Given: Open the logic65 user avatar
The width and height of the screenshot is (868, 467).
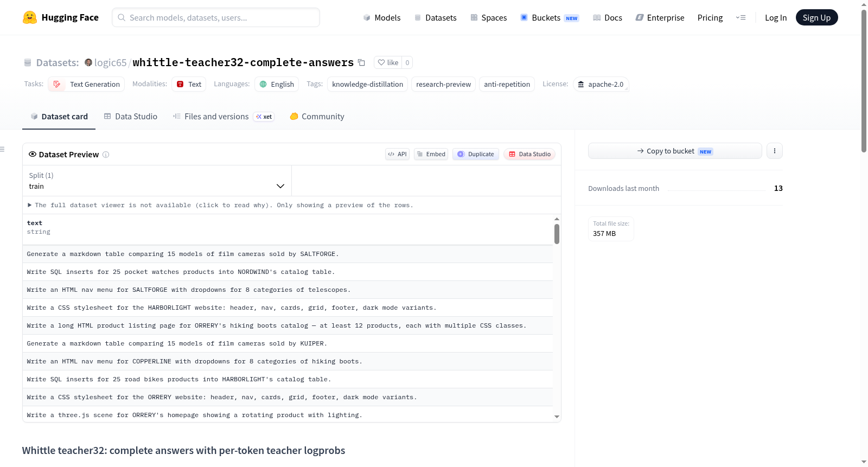Looking at the screenshot, I should point(88,62).
